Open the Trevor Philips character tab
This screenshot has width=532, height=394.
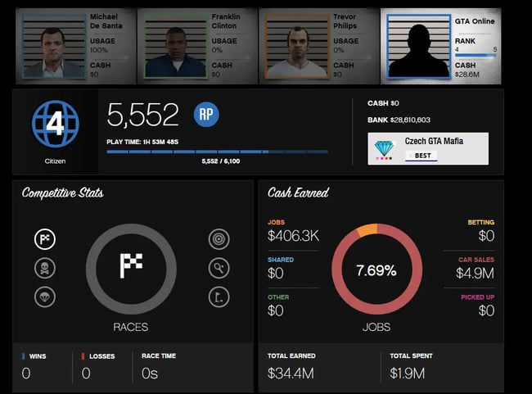[318, 46]
